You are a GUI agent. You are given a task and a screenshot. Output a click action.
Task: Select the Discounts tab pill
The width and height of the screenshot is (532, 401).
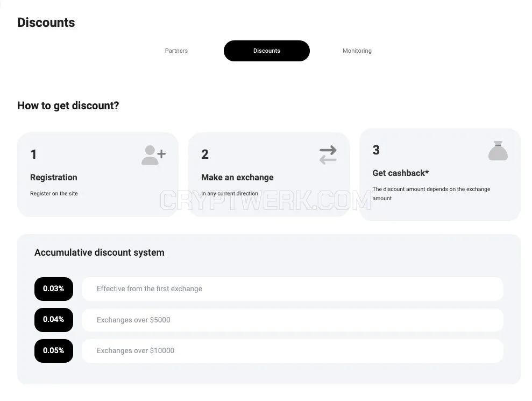click(267, 51)
